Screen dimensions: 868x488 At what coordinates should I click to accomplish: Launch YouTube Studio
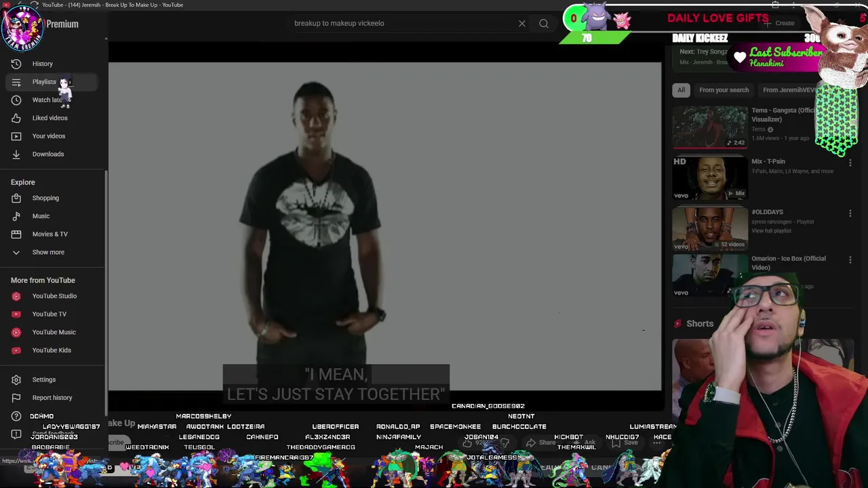coord(52,296)
